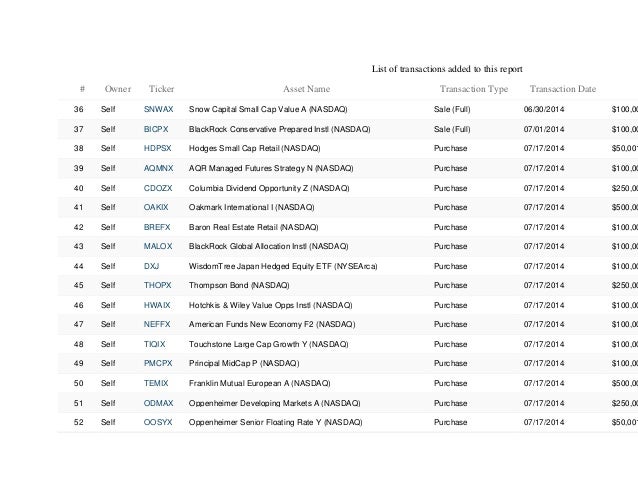This screenshot has width=638, height=493.
Task: Follow the ODMAX ticker link
Action: tap(158, 403)
